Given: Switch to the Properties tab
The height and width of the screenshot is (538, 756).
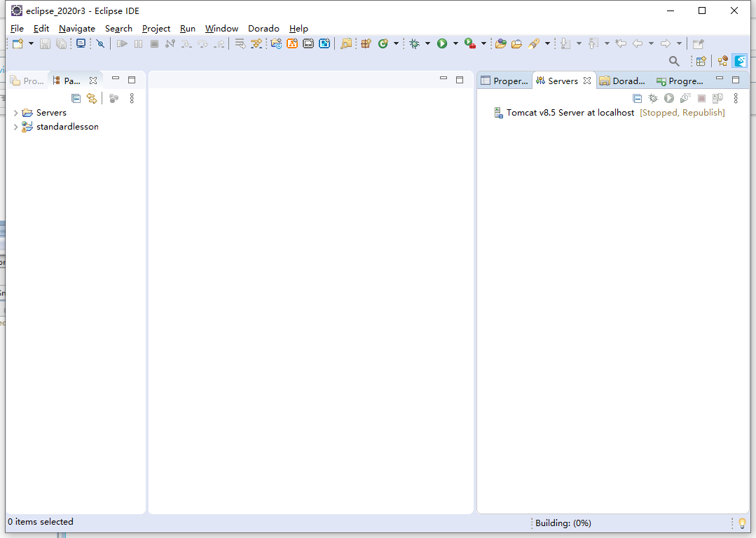Looking at the screenshot, I should click(x=504, y=81).
